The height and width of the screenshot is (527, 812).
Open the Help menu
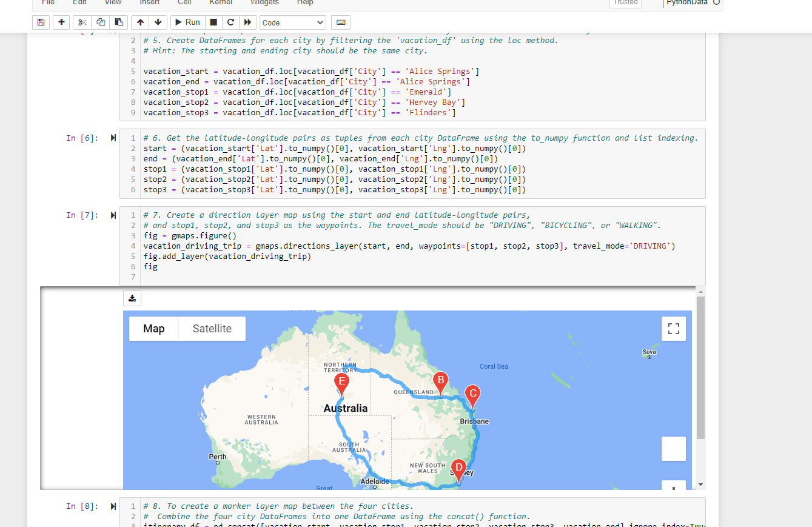tap(306, 2)
